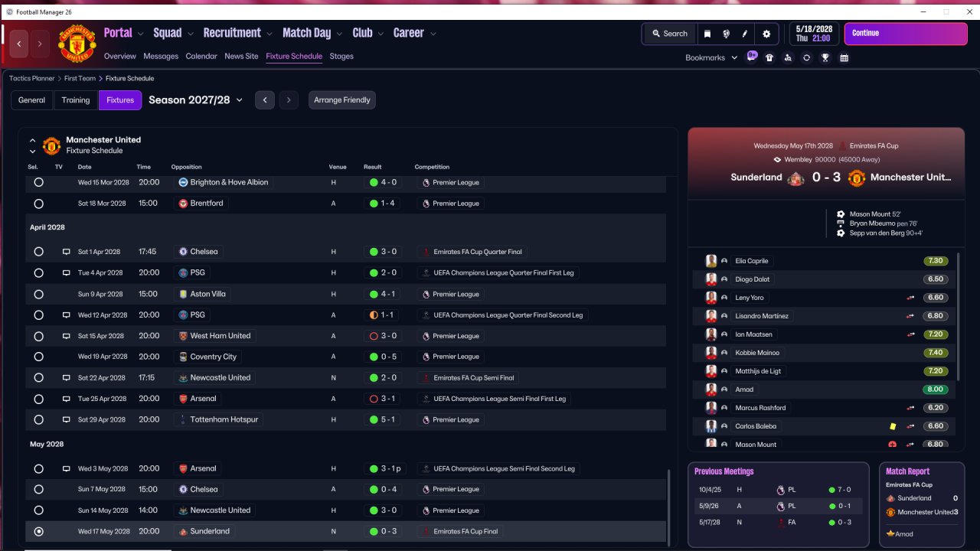Expand the Club menu dropdown
This screenshot has height=551, width=980.
coord(381,34)
